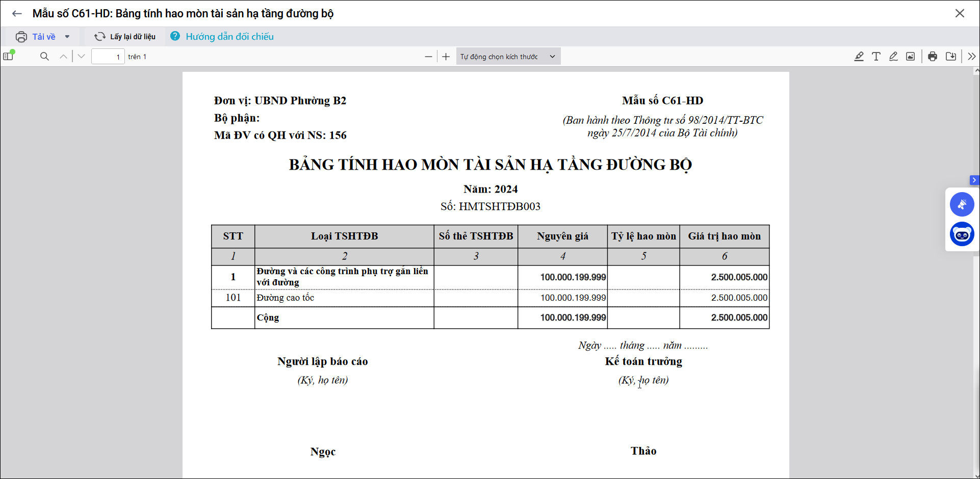Image resolution: width=980 pixels, height=479 pixels.
Task: Click the Tỷ lệ hao mòn column header
Action: [644, 236]
